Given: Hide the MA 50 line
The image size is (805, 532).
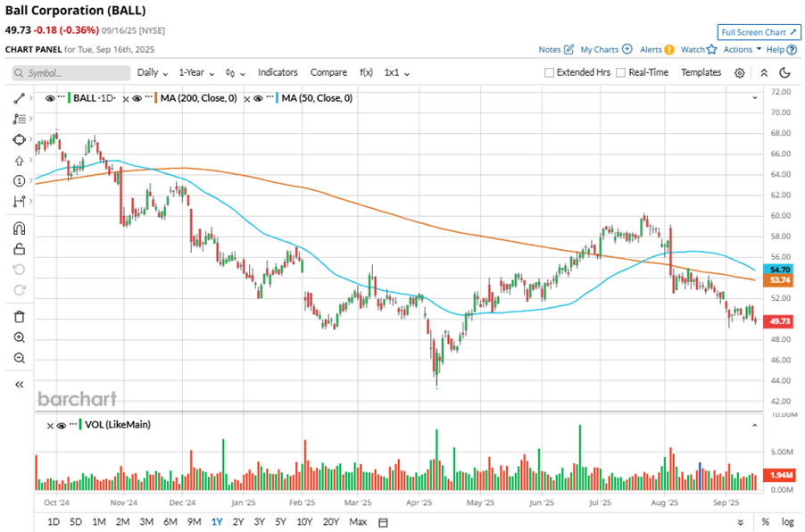Looking at the screenshot, I should (258, 98).
